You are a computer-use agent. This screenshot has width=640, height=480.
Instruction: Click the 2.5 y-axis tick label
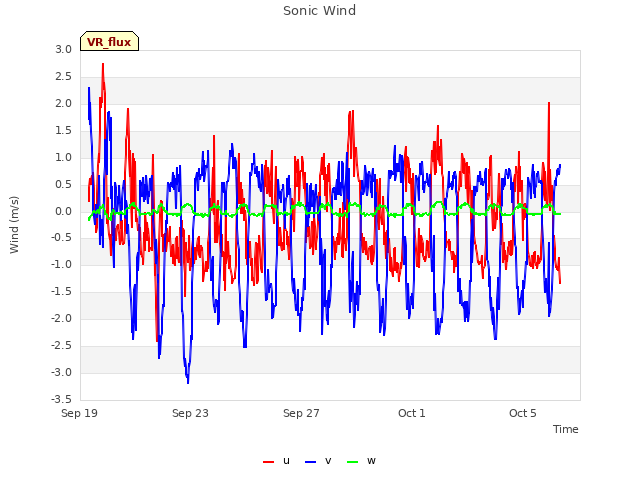64,77
